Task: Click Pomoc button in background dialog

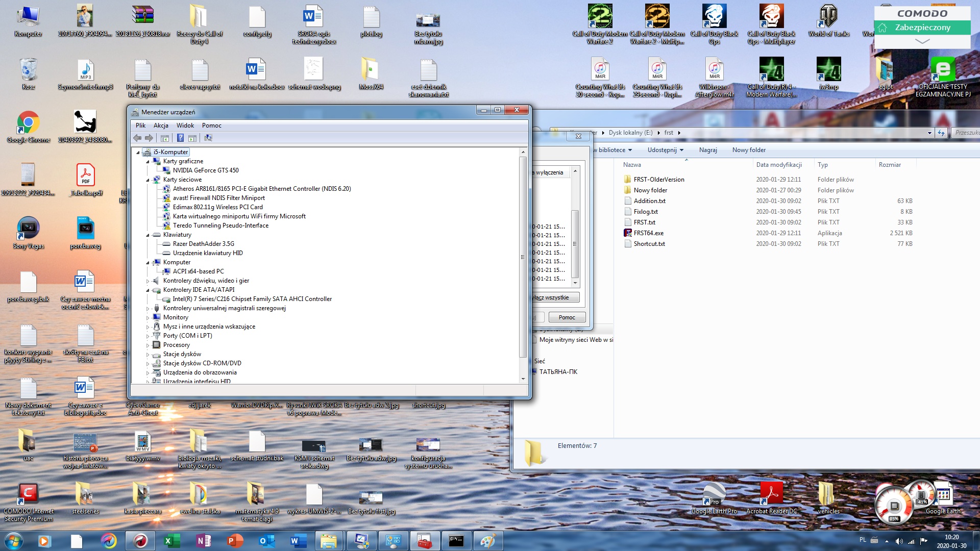Action: coord(567,317)
